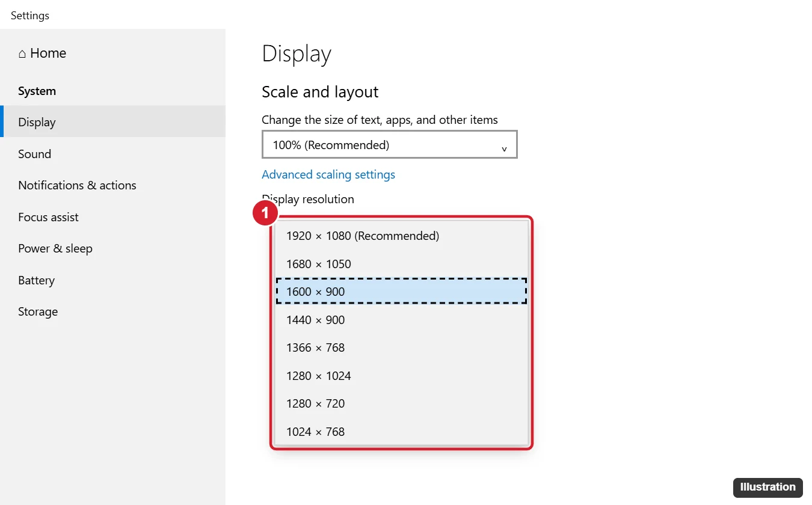Expand the 100% (Recommended) scale dropdown
This screenshot has width=812, height=505.
(x=390, y=145)
